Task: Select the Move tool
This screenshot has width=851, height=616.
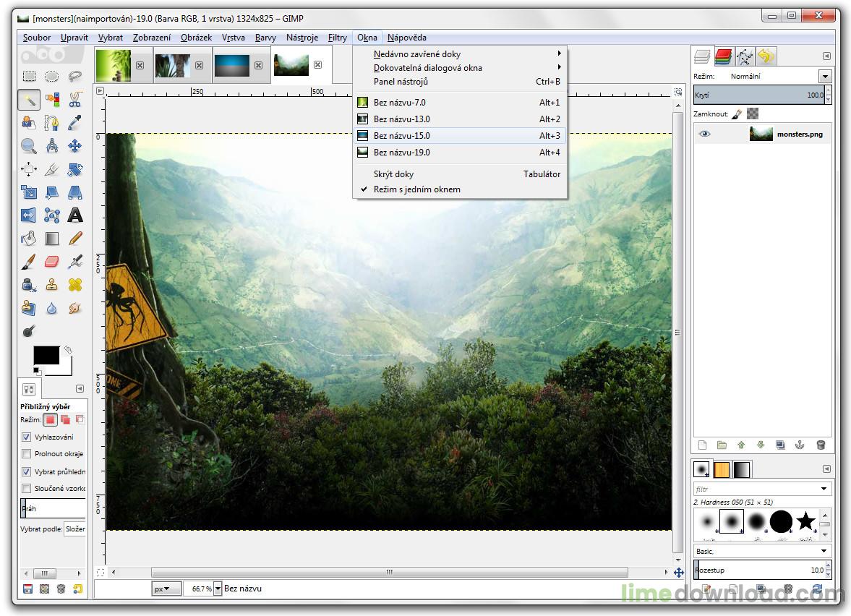Action: [74, 146]
